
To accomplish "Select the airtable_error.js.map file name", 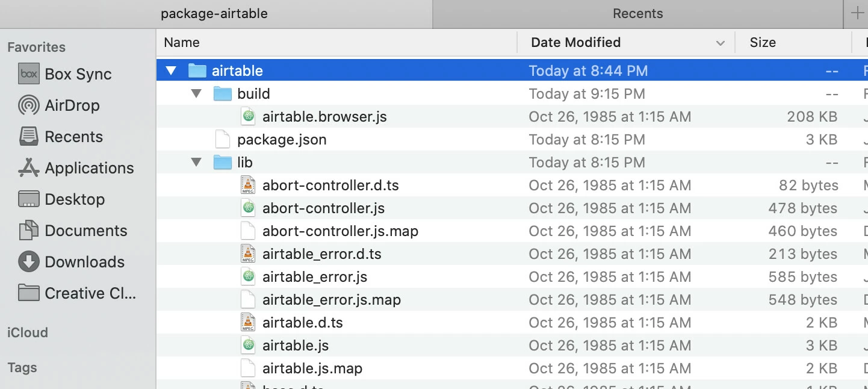I will [332, 300].
